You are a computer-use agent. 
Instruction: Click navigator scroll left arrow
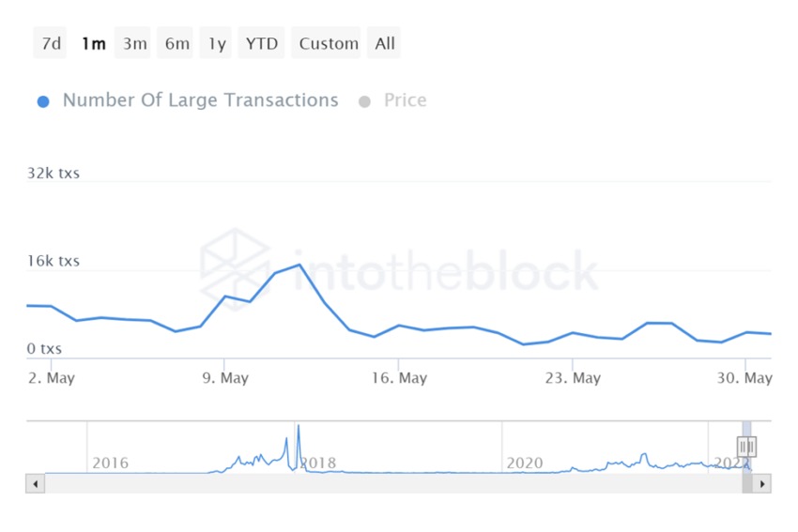pos(36,484)
